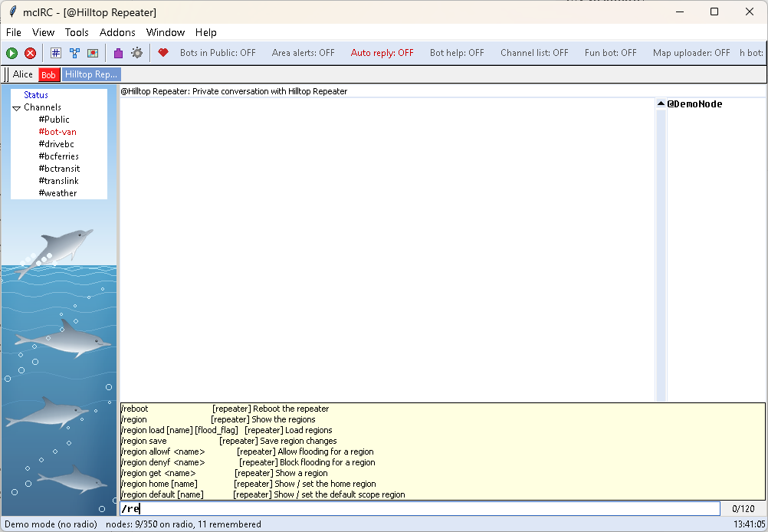Open the #bctransit channel
The width and height of the screenshot is (768, 532).
[59, 169]
